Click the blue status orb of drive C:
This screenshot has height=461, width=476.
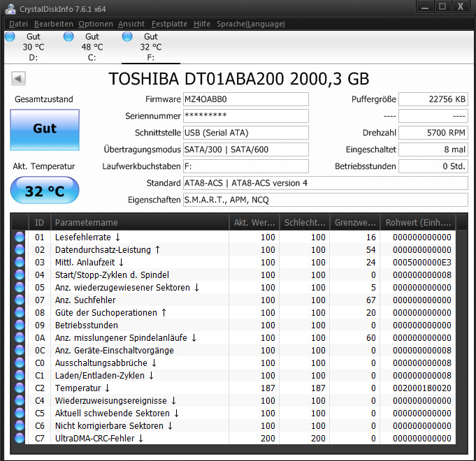click(x=68, y=36)
